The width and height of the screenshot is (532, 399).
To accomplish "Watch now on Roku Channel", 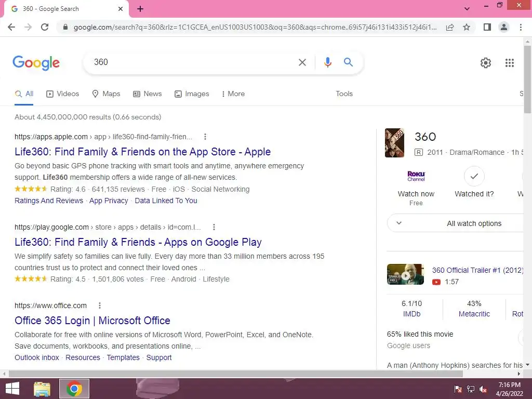I will 416,187.
